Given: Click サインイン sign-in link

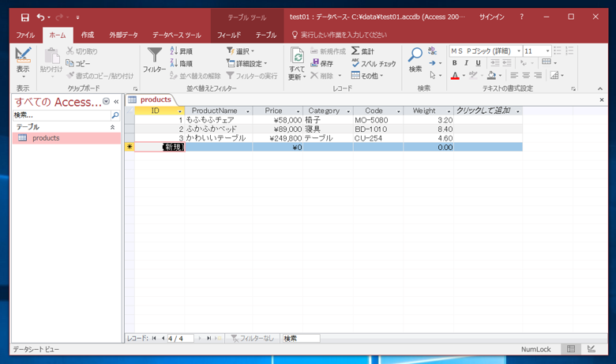Looking at the screenshot, I should click(491, 17).
